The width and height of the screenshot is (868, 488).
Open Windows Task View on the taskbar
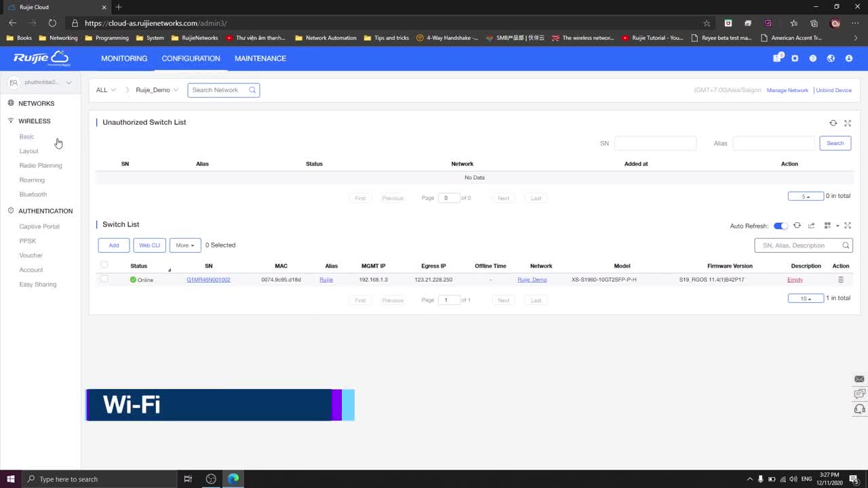click(x=188, y=479)
